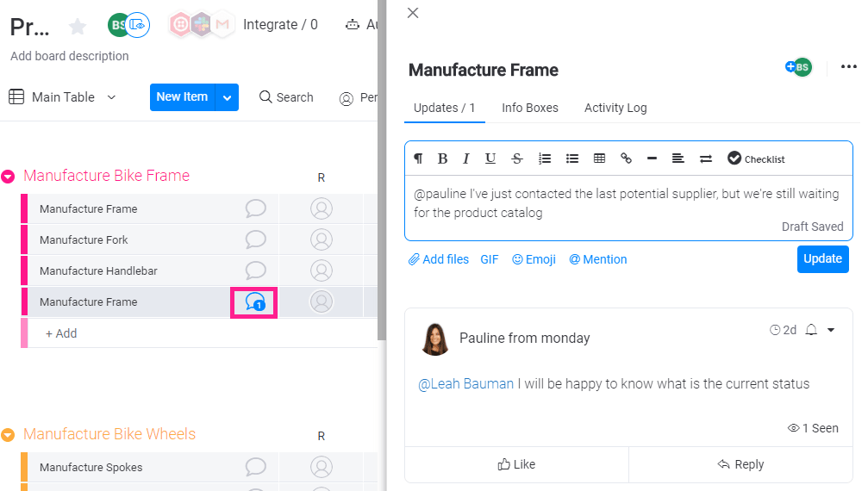Assign person to Manufacture Spokes row
The height and width of the screenshot is (491, 868).
tap(321, 467)
